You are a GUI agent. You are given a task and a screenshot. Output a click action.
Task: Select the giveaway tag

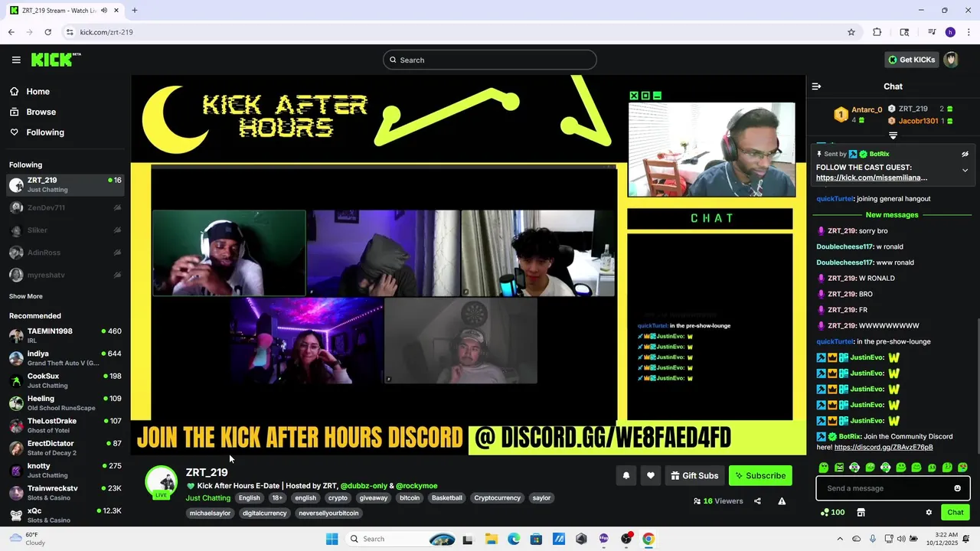coord(374,498)
